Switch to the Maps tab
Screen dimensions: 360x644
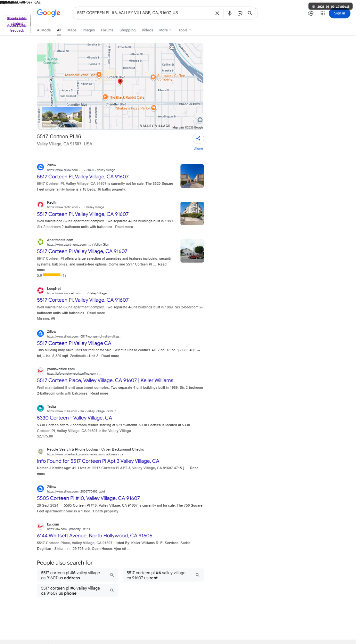point(72,30)
